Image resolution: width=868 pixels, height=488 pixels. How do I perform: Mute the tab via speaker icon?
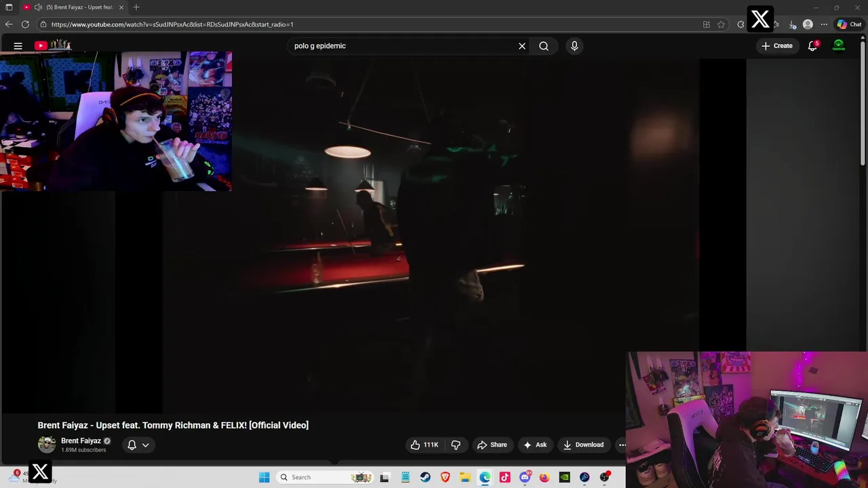[x=38, y=7]
